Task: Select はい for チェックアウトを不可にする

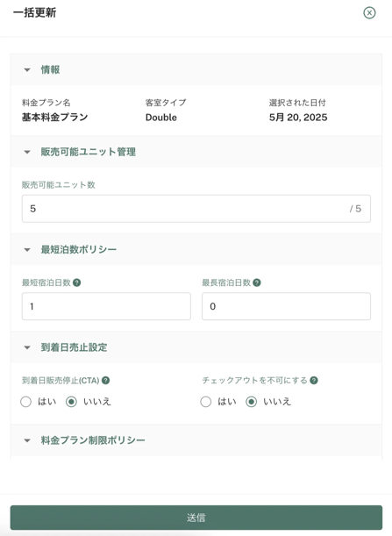Action: point(206,402)
